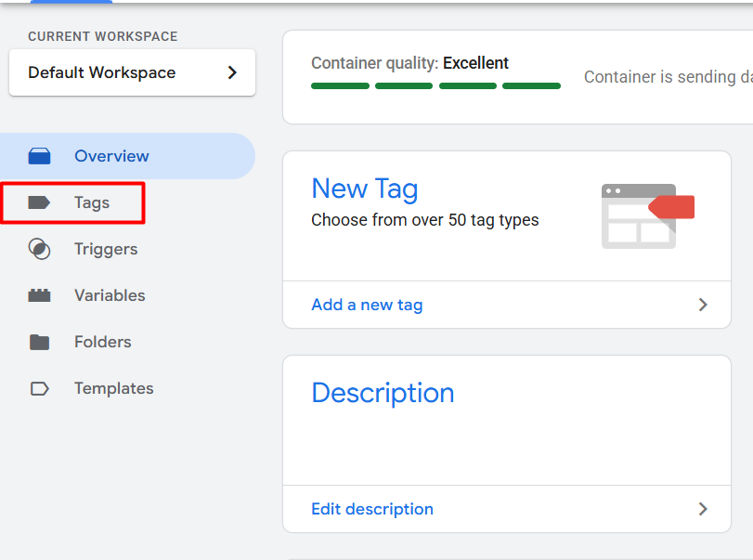Go to the Triggers menu label
The width and height of the screenshot is (753, 560).
106,249
